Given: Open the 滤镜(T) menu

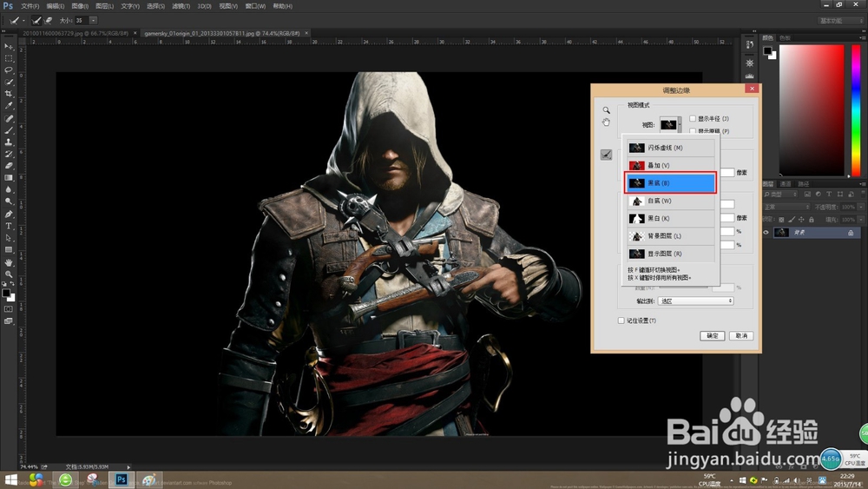Looking at the screenshot, I should pyautogui.click(x=181, y=6).
